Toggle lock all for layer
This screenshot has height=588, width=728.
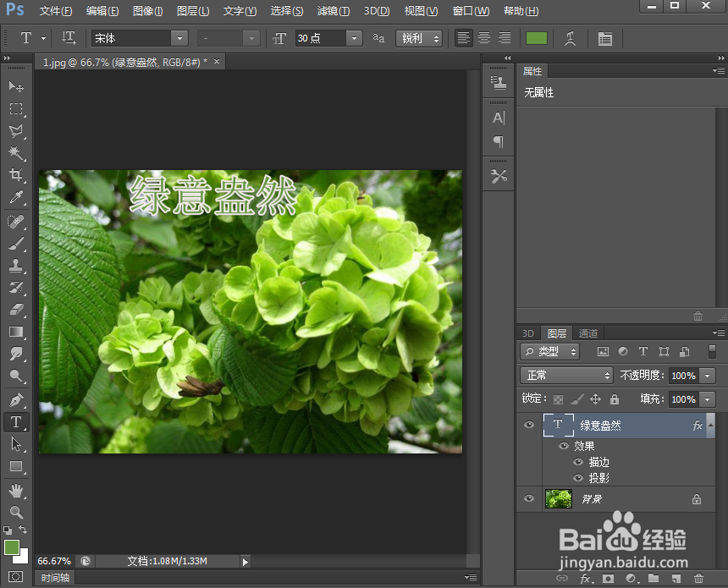point(615,399)
